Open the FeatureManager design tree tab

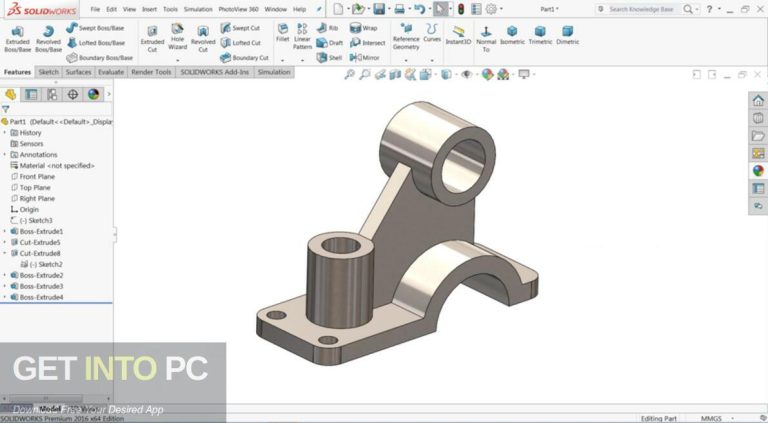tap(10, 94)
